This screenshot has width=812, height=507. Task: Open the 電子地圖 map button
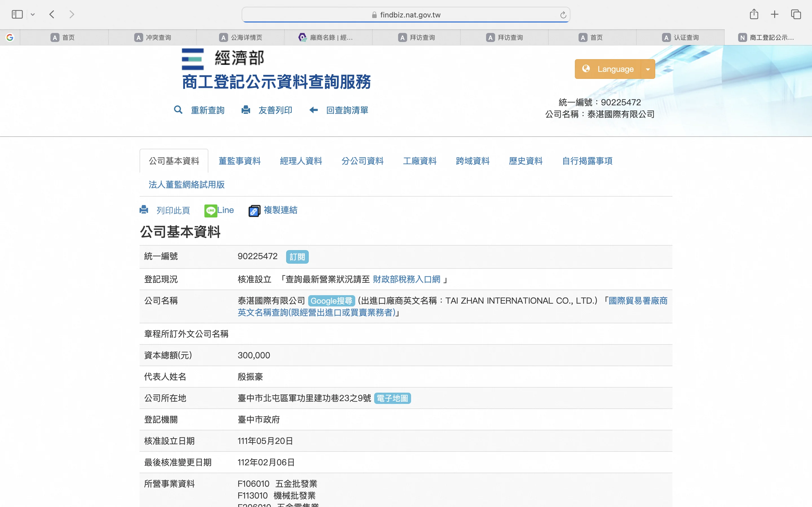pos(392,398)
